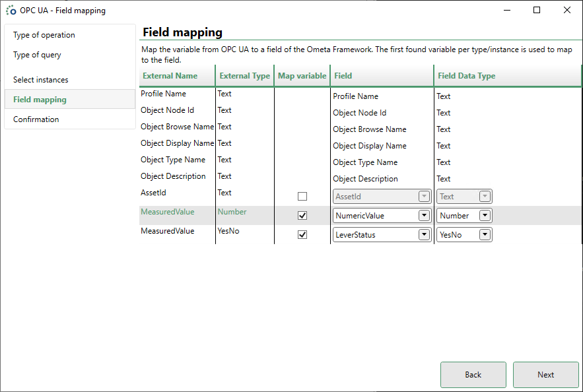Click the External Name column header

click(x=172, y=75)
